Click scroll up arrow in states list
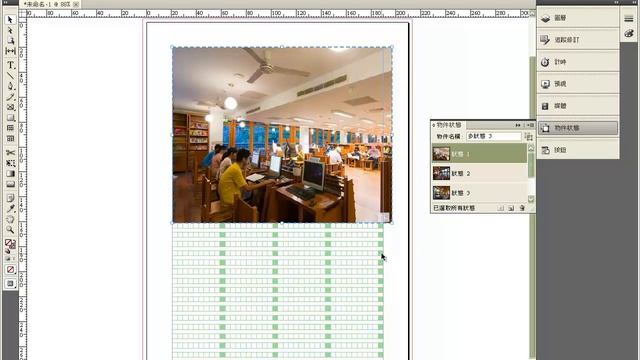 coord(531,147)
